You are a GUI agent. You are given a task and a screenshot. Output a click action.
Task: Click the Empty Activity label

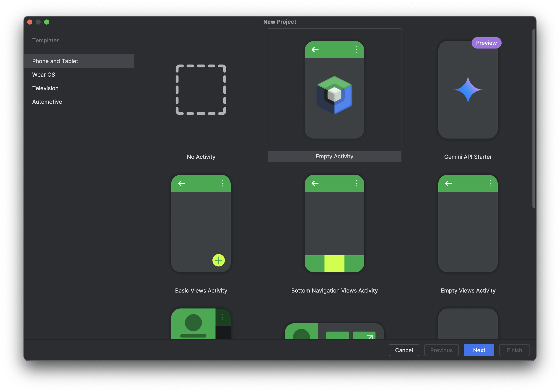pos(334,156)
